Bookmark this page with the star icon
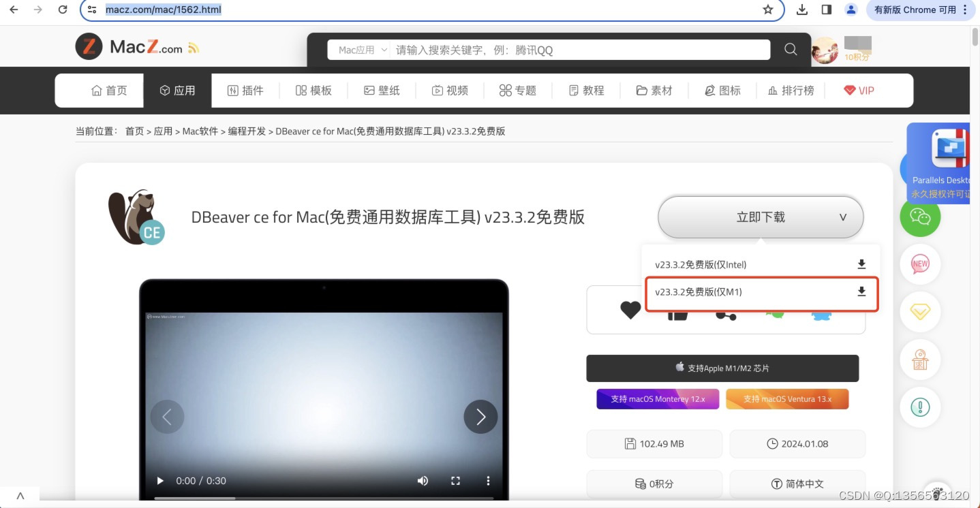Viewport: 980px width, 508px height. [x=768, y=10]
